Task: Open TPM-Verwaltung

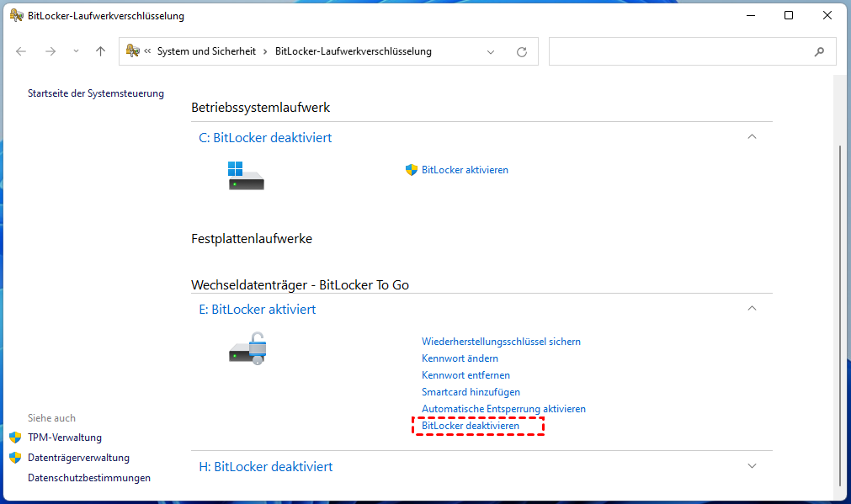Action: coord(65,438)
